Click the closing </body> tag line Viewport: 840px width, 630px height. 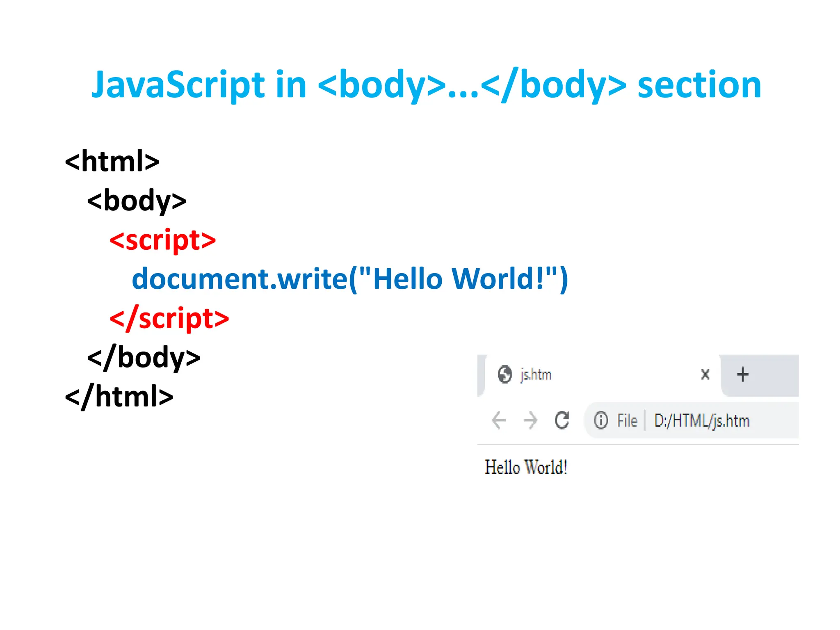pyautogui.click(x=144, y=358)
